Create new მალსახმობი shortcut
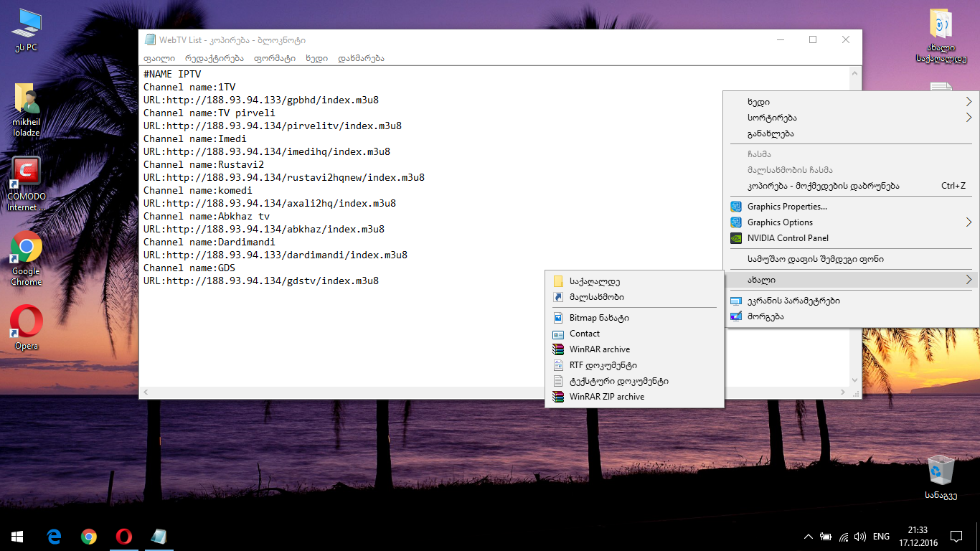The height and width of the screenshot is (551, 980). [634, 297]
